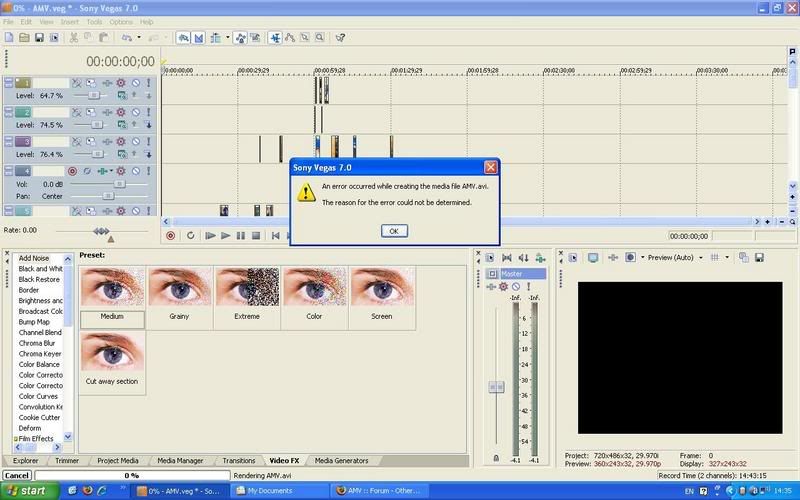Viewport: 800px width, 500px height.
Task: Select the Black Restore effect
Action: point(39,280)
